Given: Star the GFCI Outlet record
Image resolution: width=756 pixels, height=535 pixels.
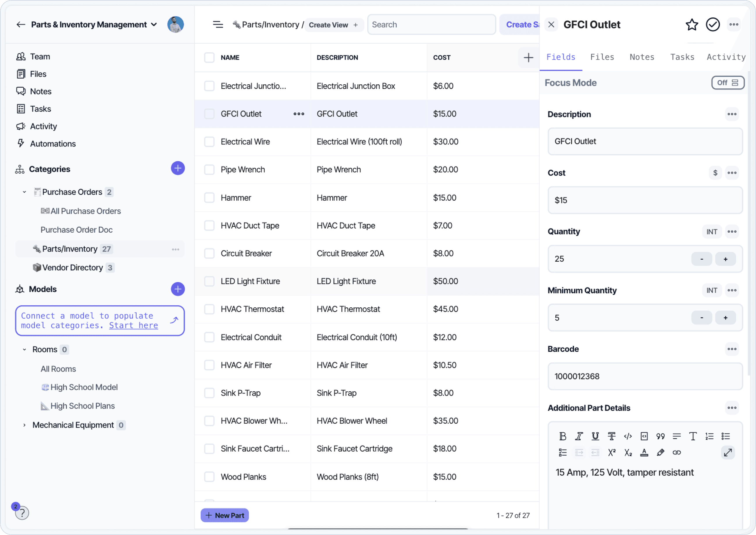Looking at the screenshot, I should click(691, 25).
